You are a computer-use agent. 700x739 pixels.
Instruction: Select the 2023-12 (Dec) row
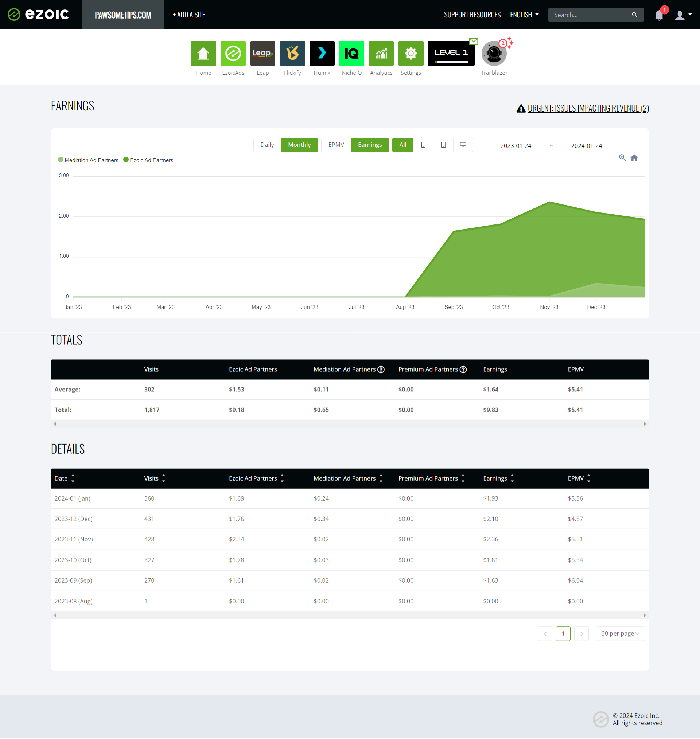(x=350, y=519)
